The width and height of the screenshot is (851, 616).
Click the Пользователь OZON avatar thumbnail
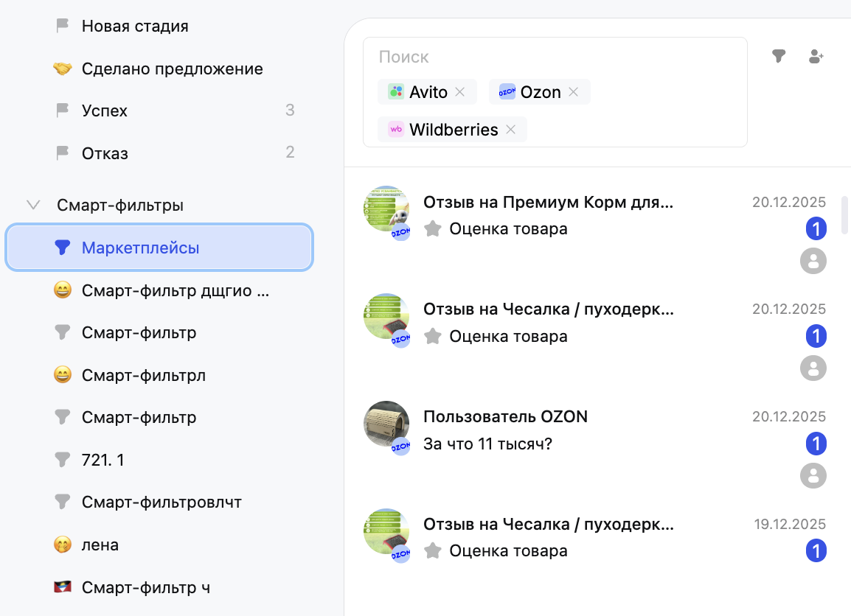click(386, 424)
